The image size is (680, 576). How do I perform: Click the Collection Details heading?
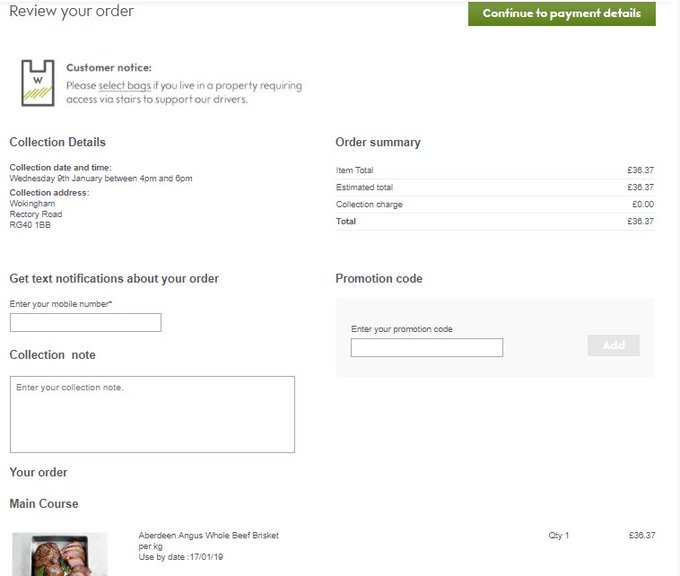(x=57, y=142)
